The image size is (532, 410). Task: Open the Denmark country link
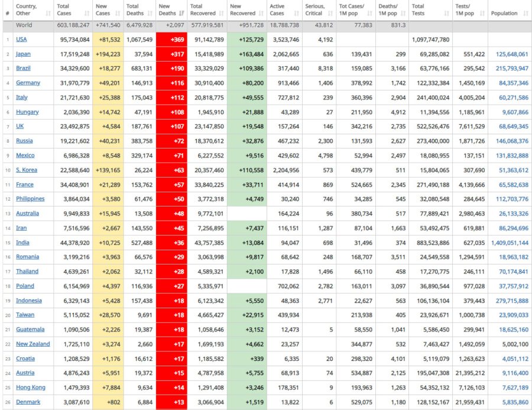pos(28,402)
